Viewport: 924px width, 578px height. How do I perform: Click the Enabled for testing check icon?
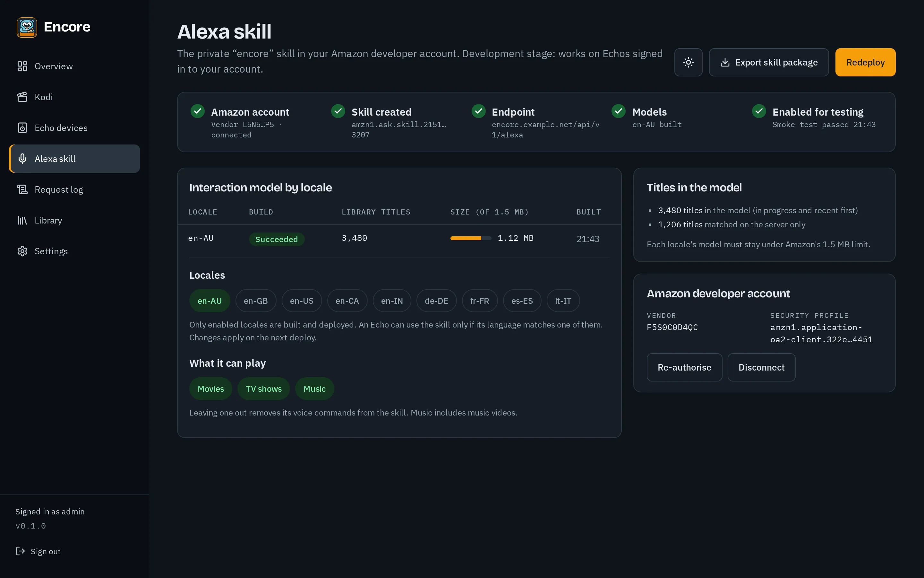(x=759, y=111)
